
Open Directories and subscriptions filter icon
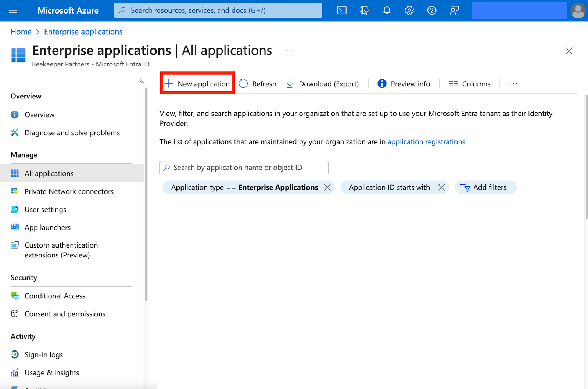point(364,10)
